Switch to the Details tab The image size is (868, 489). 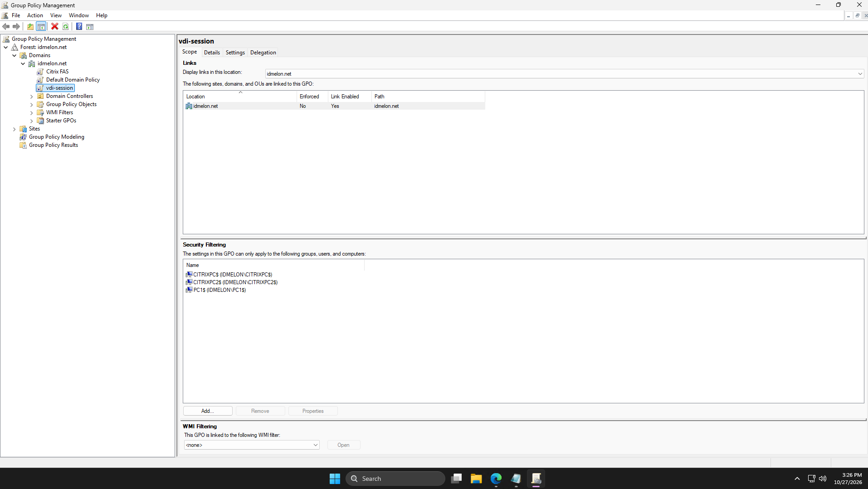(212, 53)
